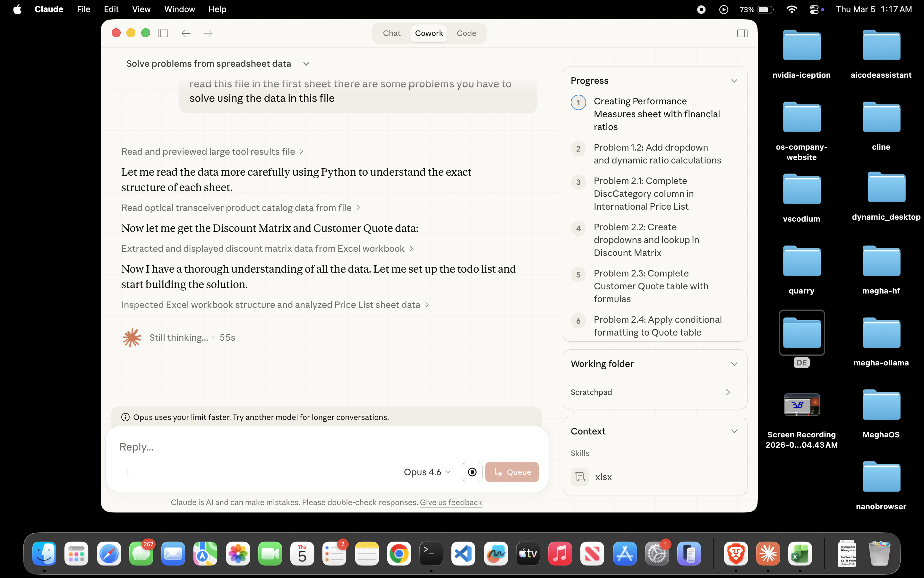Click the Wi-Fi status icon
The height and width of the screenshot is (578, 924).
click(791, 10)
